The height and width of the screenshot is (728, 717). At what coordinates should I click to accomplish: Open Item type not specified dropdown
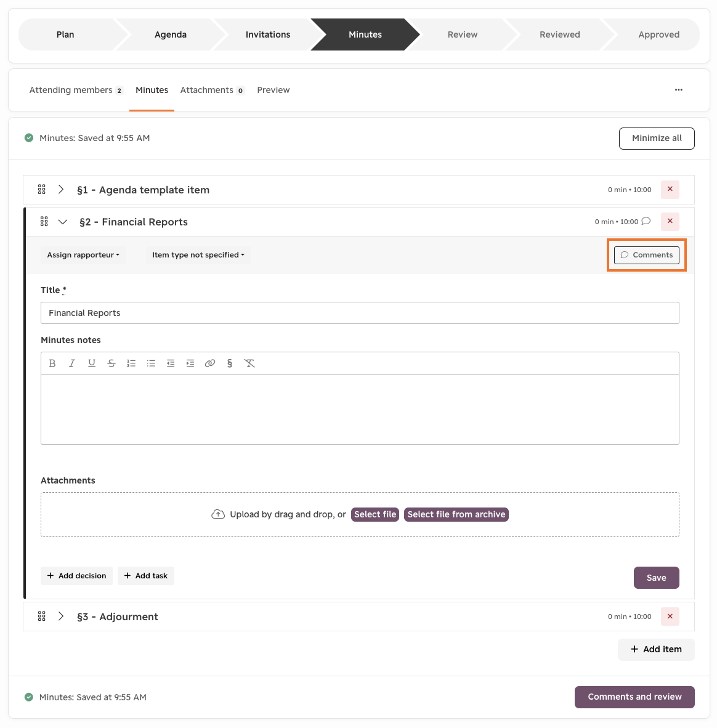click(198, 255)
